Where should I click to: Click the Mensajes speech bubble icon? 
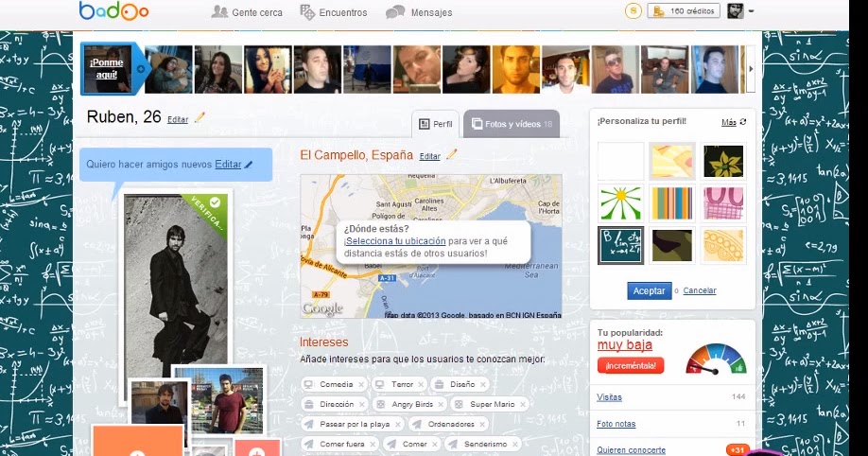coord(394,12)
